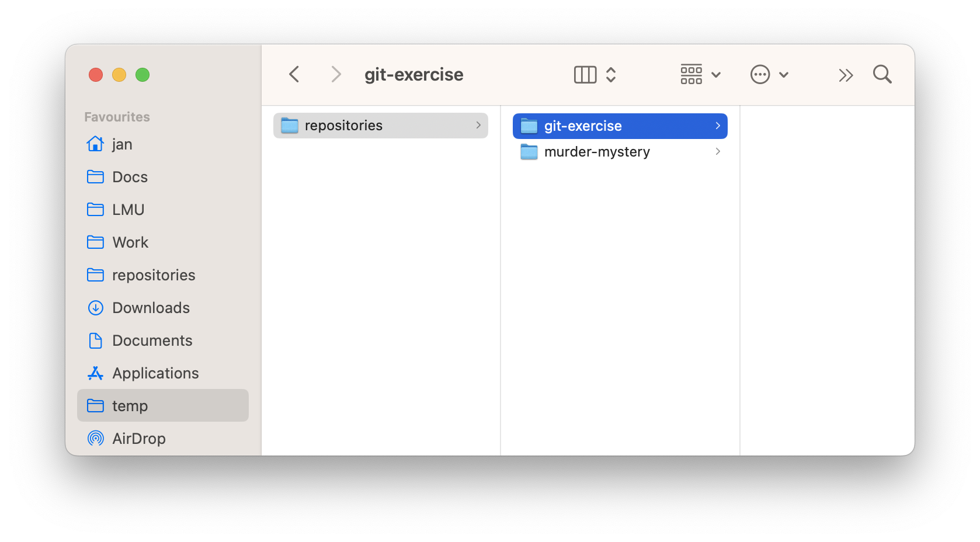Viewport: 980px width, 542px height.
Task: Select the temp sidebar folder
Action: (x=130, y=406)
